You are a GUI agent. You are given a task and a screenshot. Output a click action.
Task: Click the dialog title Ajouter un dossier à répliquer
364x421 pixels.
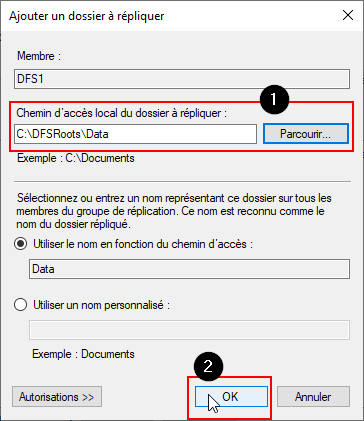[x=87, y=16]
